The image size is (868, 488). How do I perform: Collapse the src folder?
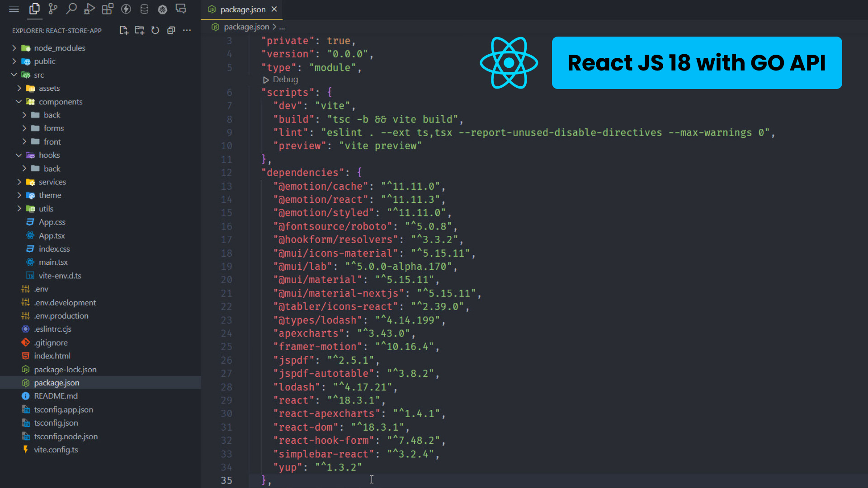tap(39, 75)
